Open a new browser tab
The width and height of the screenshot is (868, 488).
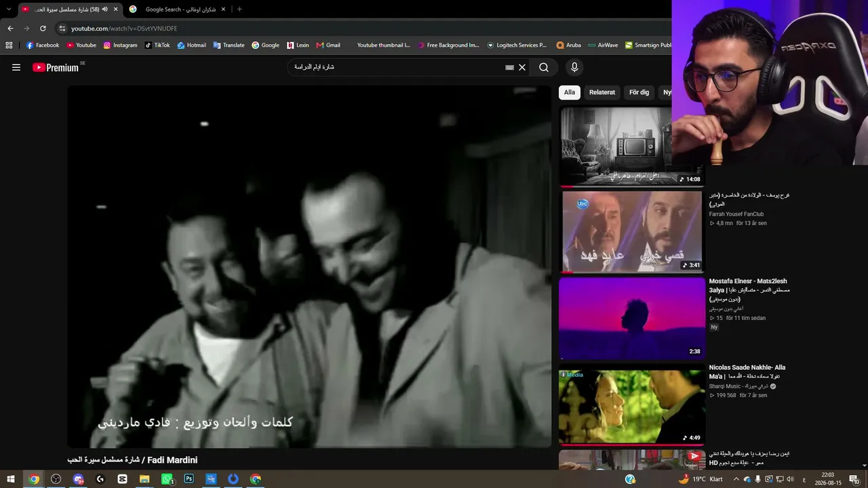point(239,9)
